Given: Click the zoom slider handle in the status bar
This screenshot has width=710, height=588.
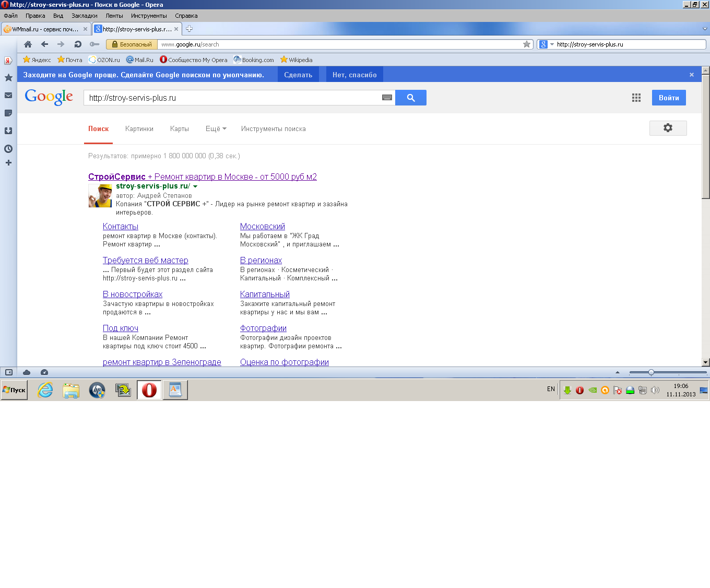Looking at the screenshot, I should 651,372.
